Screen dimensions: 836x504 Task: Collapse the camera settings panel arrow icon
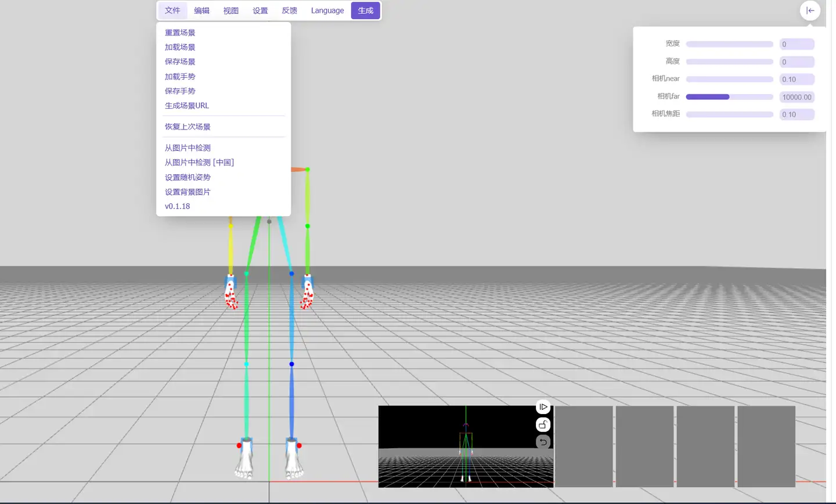[810, 10]
